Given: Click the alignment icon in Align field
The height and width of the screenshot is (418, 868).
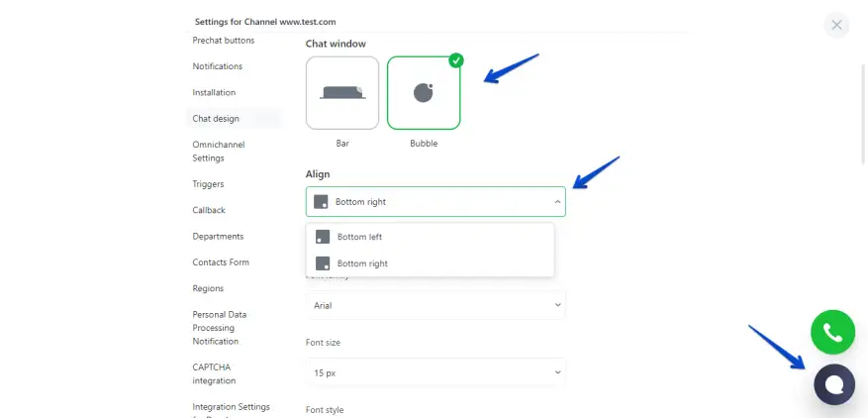Looking at the screenshot, I should click(321, 202).
